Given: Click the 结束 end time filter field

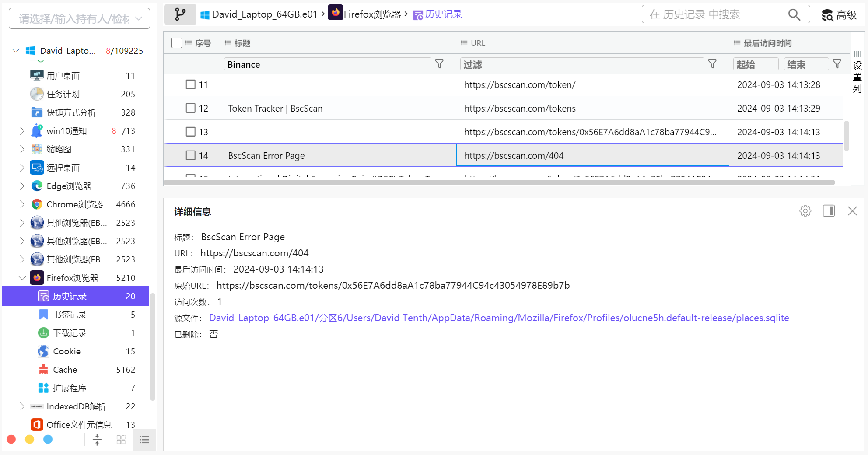Looking at the screenshot, I should coord(806,64).
